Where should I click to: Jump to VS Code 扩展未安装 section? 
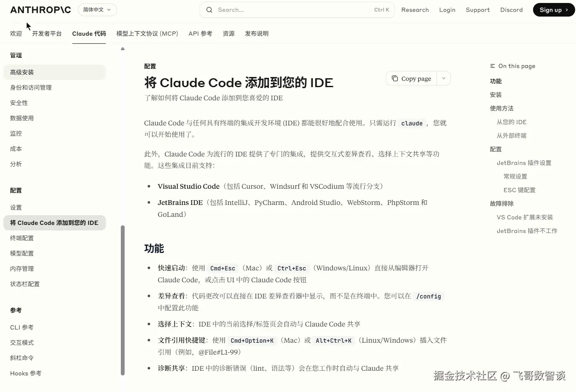point(525,217)
